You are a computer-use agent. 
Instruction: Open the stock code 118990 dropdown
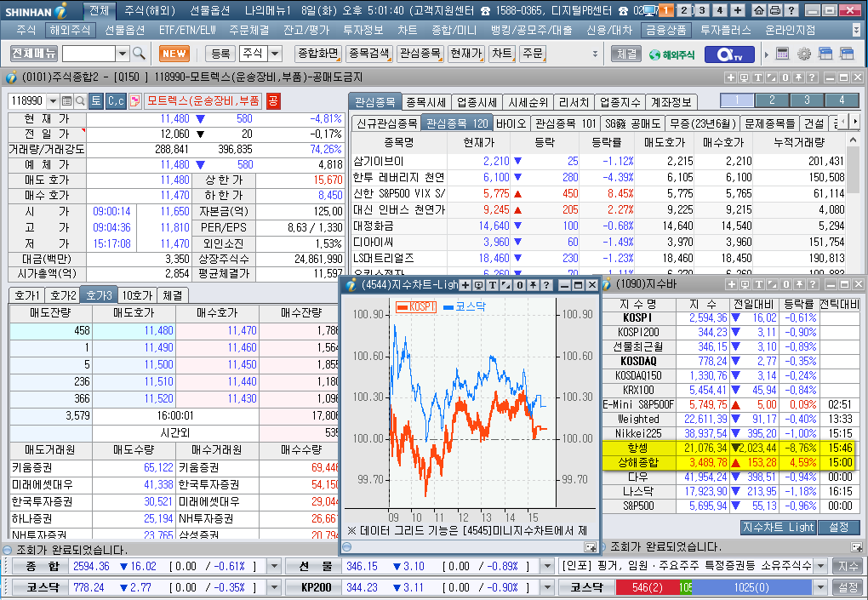coord(53,100)
